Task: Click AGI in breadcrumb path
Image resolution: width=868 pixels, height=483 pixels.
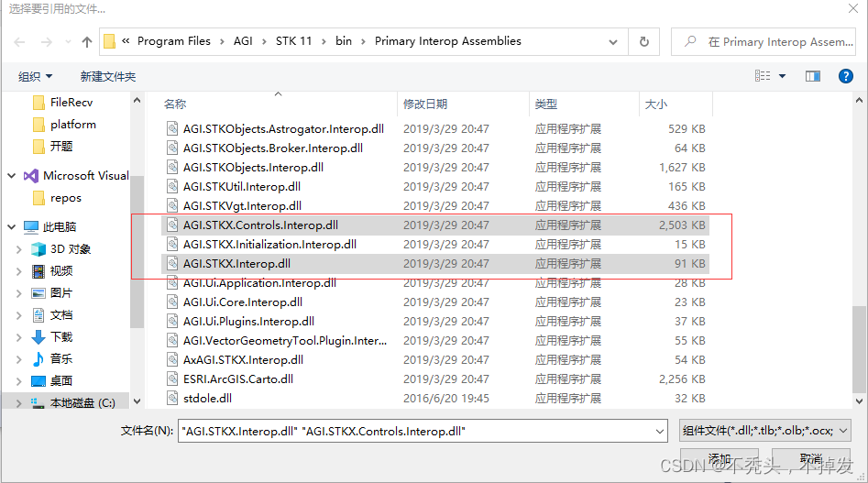Action: [243, 41]
